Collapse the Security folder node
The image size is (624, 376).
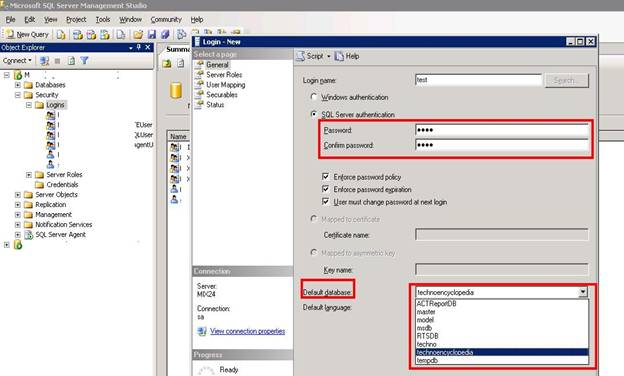(x=18, y=95)
